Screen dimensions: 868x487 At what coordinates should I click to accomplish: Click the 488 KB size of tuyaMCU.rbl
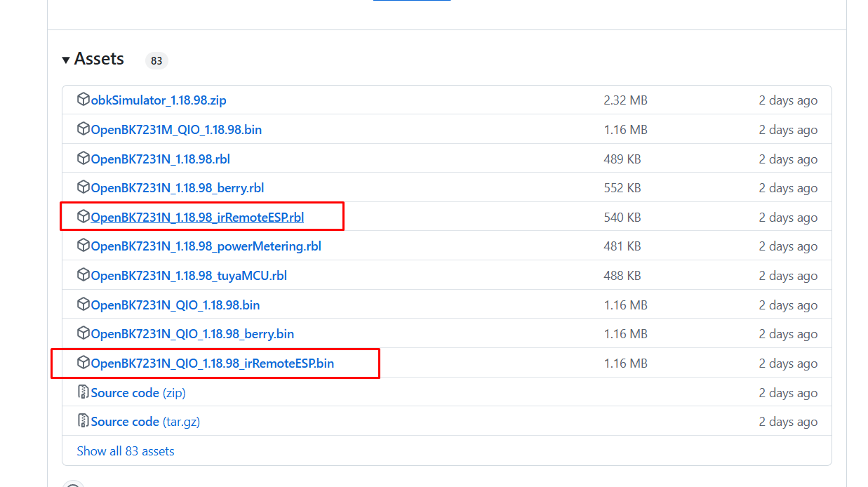click(622, 276)
